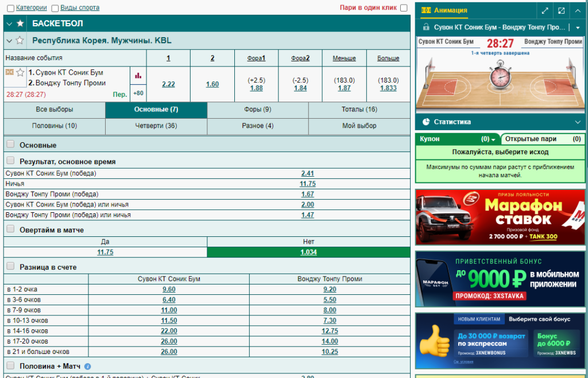Click the Виды спорта link label

[80, 7]
